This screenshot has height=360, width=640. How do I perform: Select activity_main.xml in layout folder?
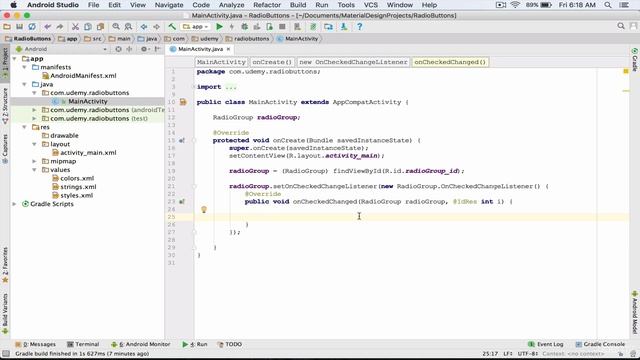point(88,153)
